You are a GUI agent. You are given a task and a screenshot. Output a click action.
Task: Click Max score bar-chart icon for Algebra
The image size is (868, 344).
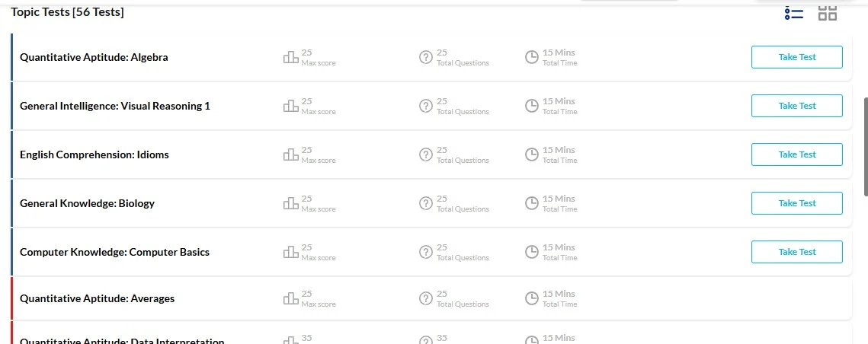(x=290, y=57)
